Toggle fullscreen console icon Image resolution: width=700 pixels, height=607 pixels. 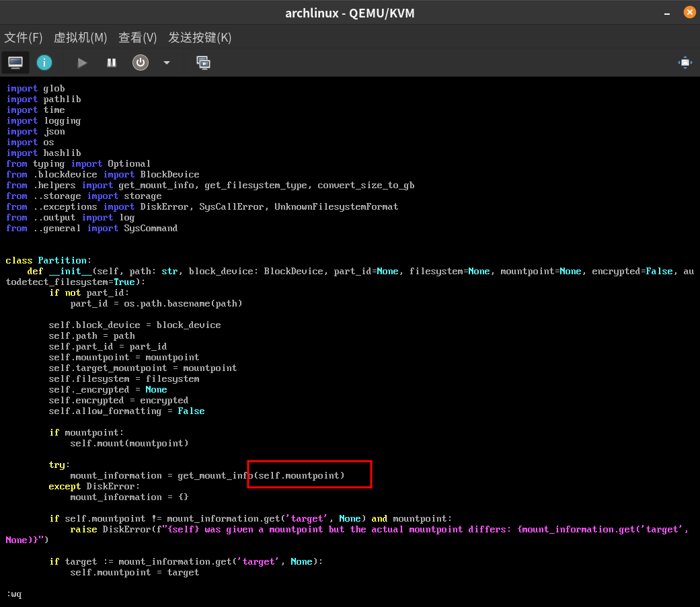pos(685,63)
